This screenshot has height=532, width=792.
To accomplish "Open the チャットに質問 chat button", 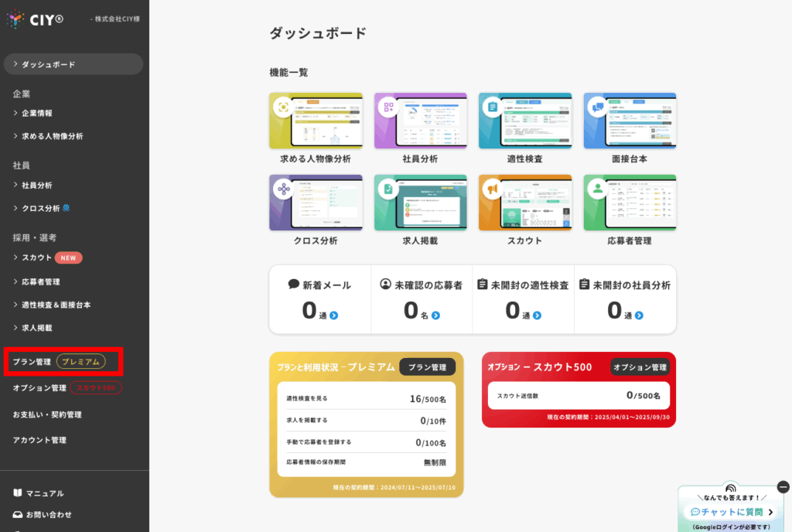I will tap(731, 512).
